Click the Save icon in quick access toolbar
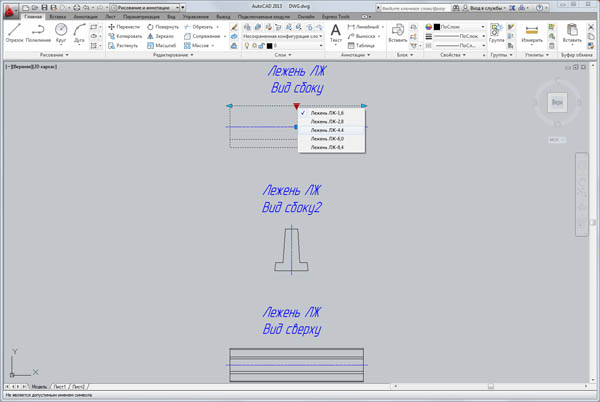 click(x=44, y=7)
